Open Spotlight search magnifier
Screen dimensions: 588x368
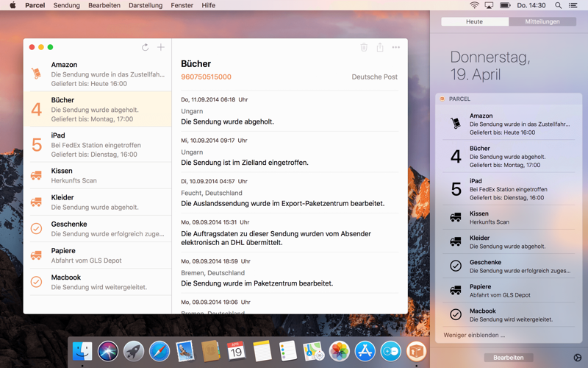coord(558,5)
